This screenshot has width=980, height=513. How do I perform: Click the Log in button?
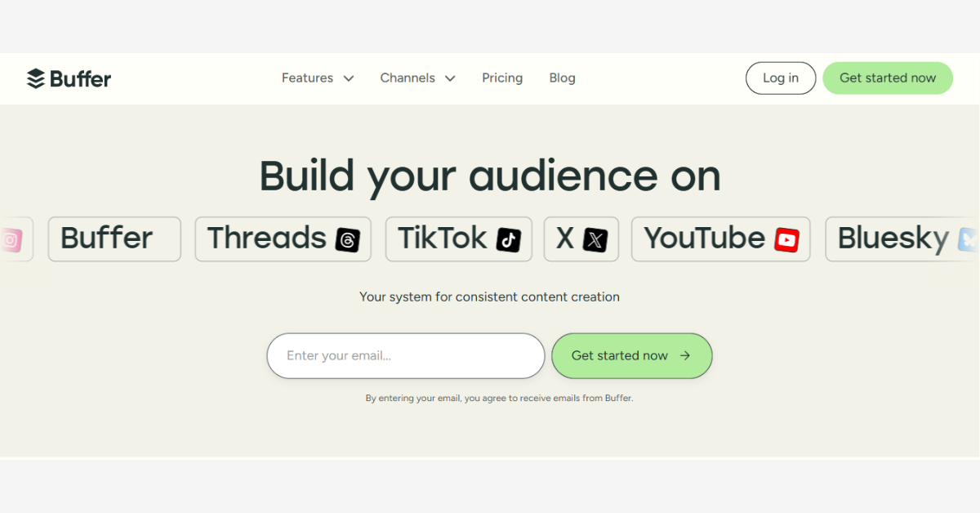[781, 78]
